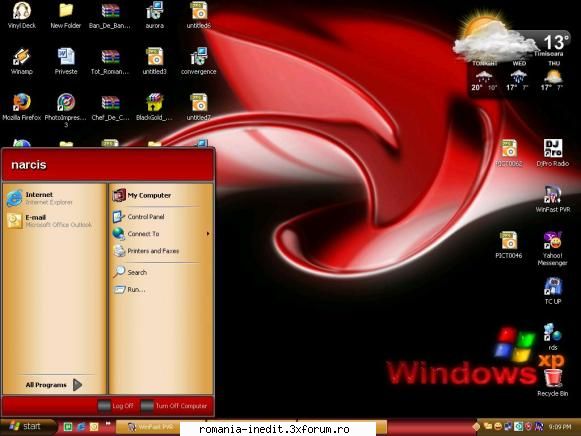The image size is (581, 436).
Task: Open the rds network shortcut
Action: click(x=553, y=337)
